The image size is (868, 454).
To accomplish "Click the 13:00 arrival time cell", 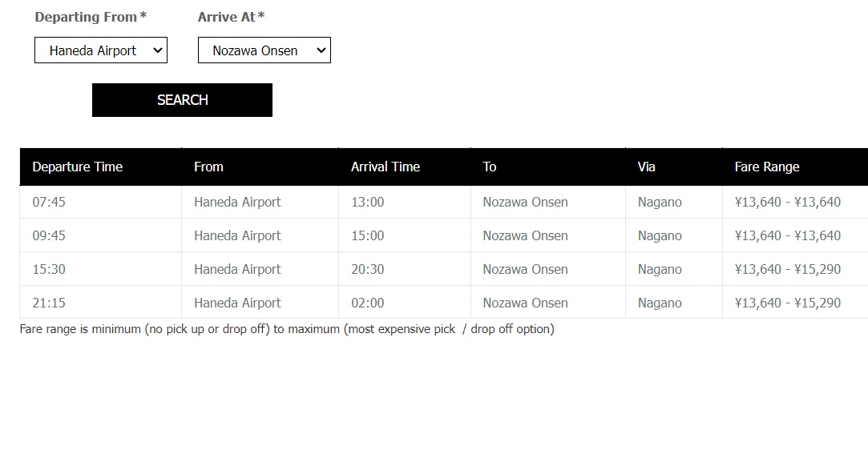I will 368,202.
